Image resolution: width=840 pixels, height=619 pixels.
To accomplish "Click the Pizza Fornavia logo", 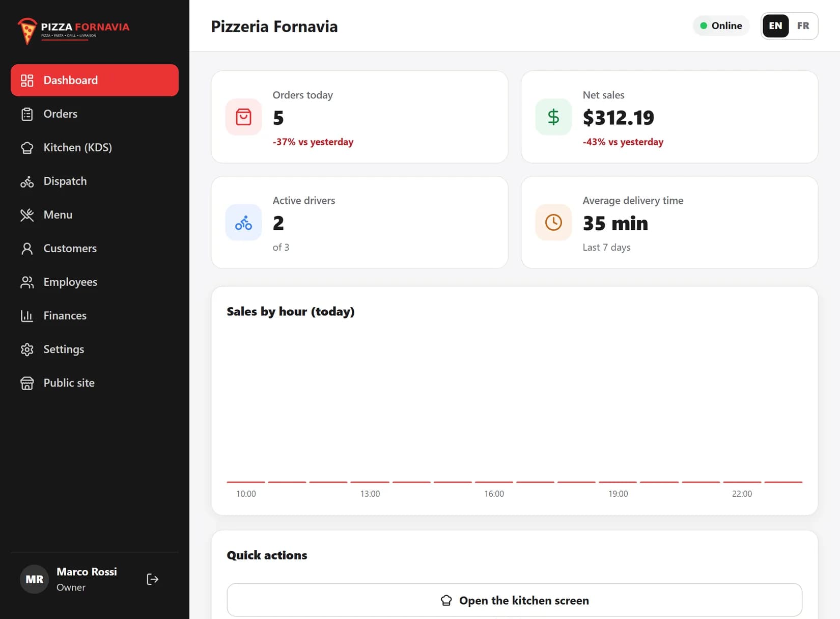I will pos(73,31).
